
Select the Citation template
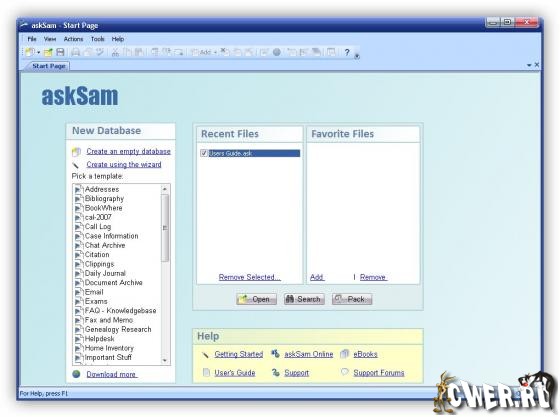pos(97,255)
